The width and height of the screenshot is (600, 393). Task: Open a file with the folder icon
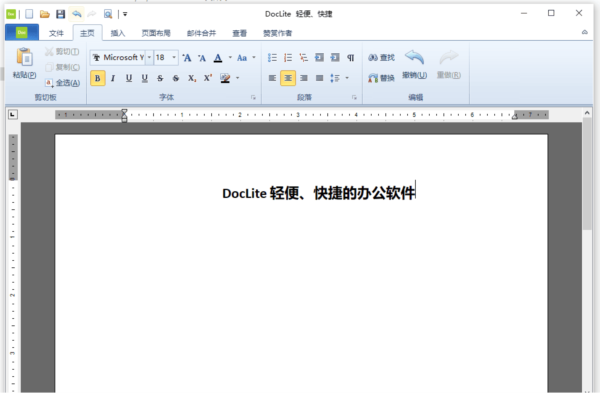pos(45,15)
